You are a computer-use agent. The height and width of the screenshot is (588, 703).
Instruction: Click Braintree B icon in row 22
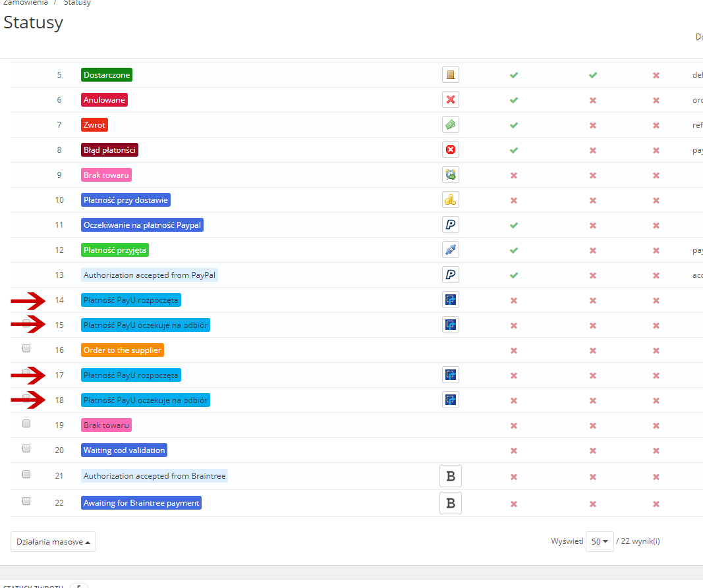[x=451, y=503]
